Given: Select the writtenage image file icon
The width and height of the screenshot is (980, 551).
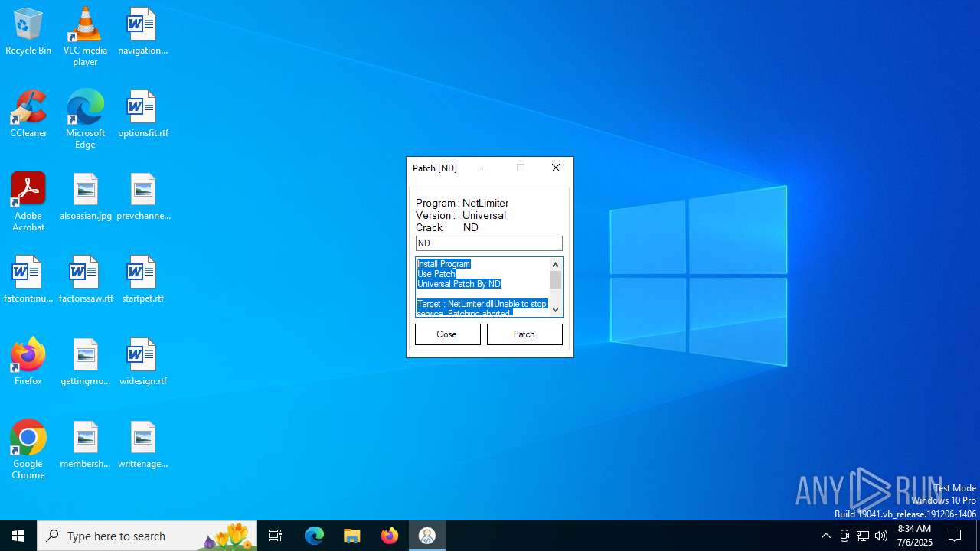Looking at the screenshot, I should [x=142, y=445].
